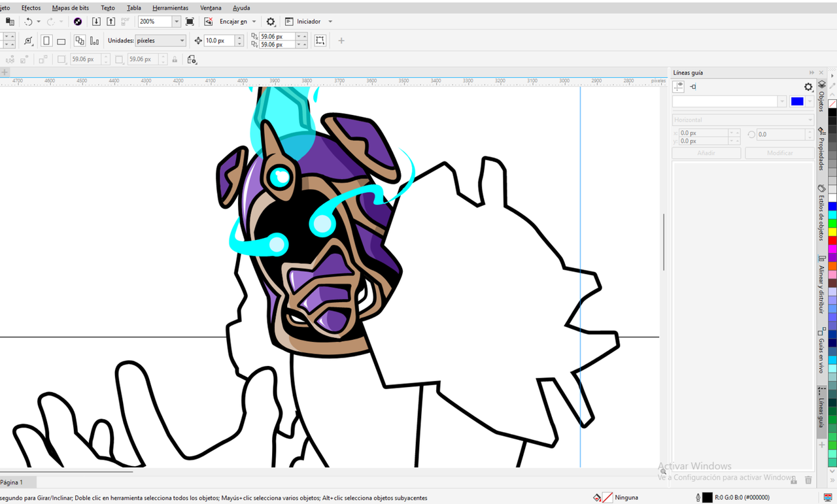
Task: Click the black outline color swatch in status bar
Action: (x=708, y=497)
